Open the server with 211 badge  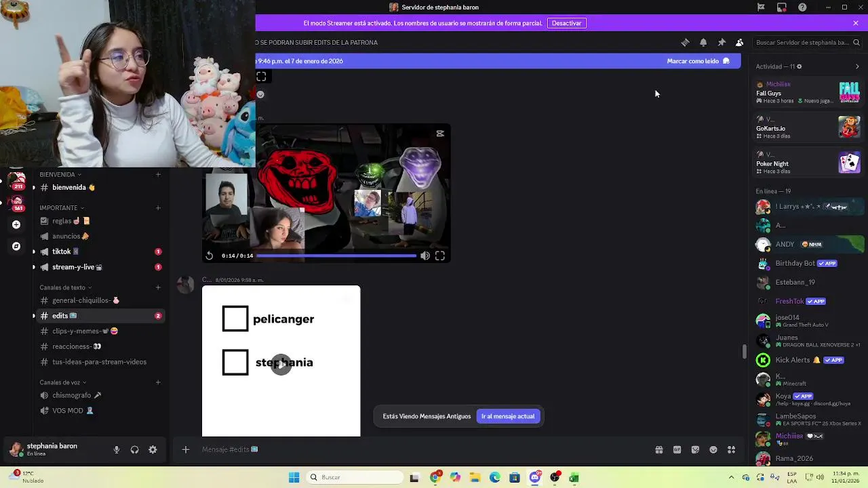18,181
